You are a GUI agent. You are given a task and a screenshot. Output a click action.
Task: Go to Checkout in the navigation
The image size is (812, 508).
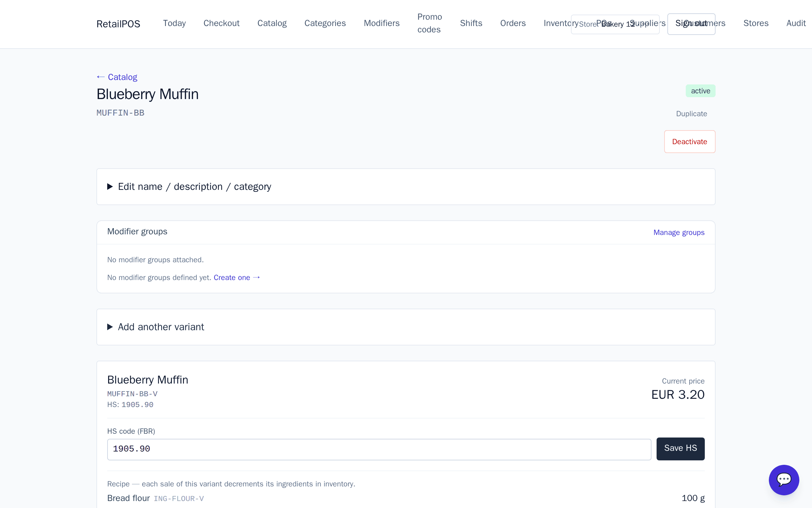pyautogui.click(x=221, y=23)
